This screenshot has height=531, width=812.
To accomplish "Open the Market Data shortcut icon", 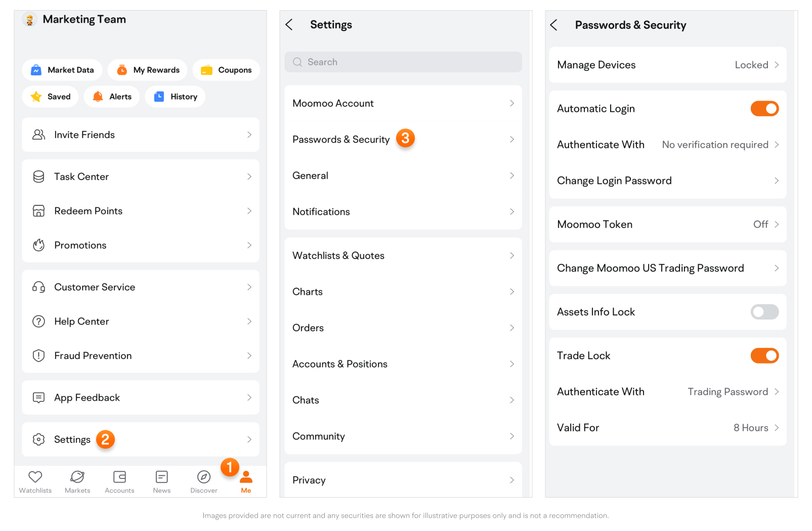I will tap(36, 70).
